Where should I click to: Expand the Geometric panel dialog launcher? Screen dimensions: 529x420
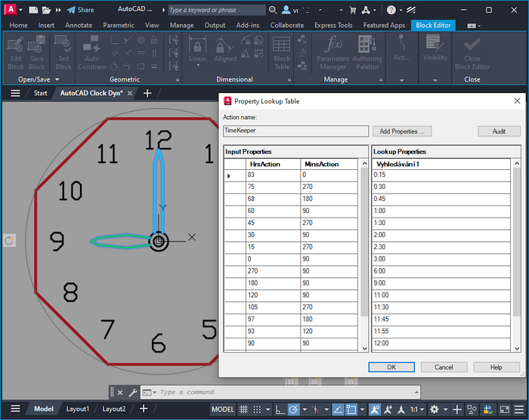[x=178, y=80]
